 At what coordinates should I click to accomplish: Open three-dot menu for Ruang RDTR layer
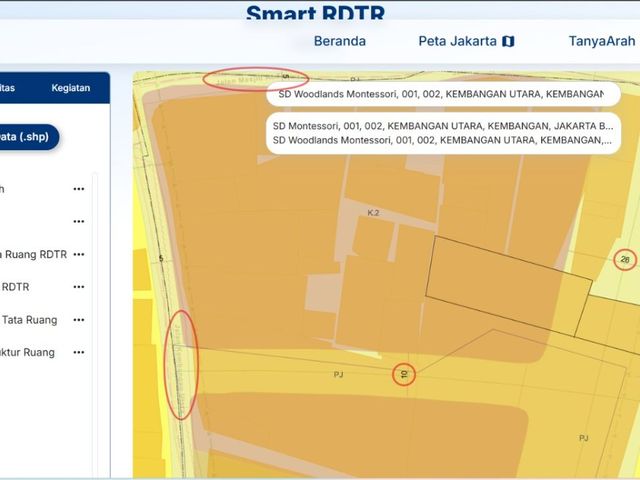(x=79, y=254)
